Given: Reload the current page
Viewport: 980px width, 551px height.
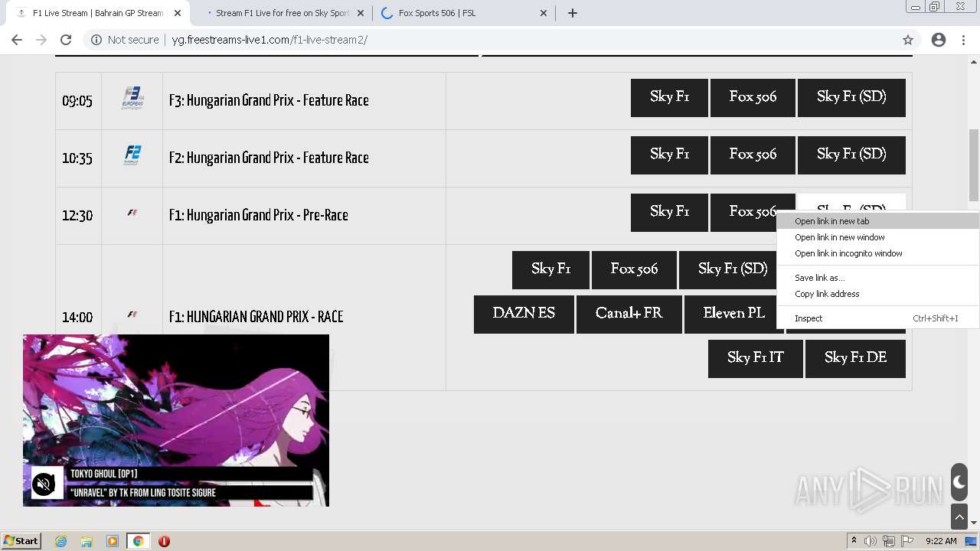Looking at the screenshot, I should [x=66, y=40].
